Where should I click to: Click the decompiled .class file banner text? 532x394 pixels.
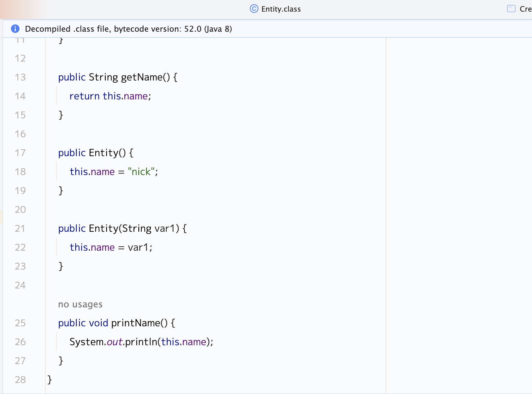[x=128, y=29]
